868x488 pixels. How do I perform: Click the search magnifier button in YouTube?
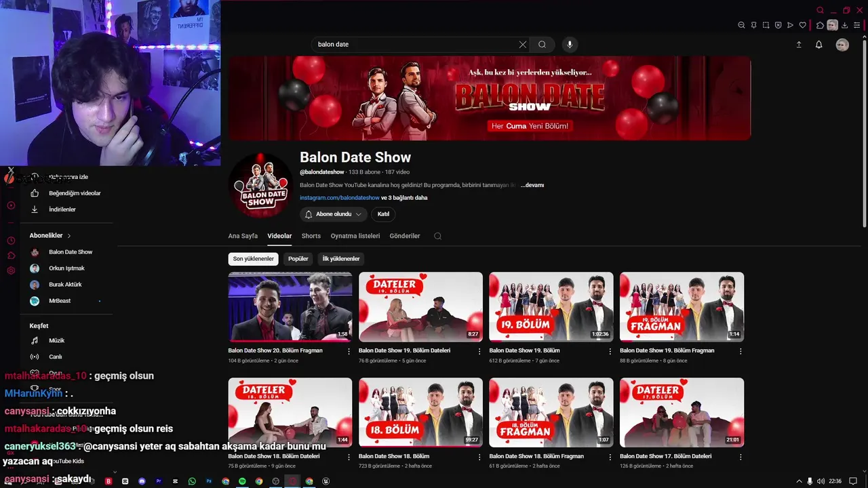click(x=542, y=44)
